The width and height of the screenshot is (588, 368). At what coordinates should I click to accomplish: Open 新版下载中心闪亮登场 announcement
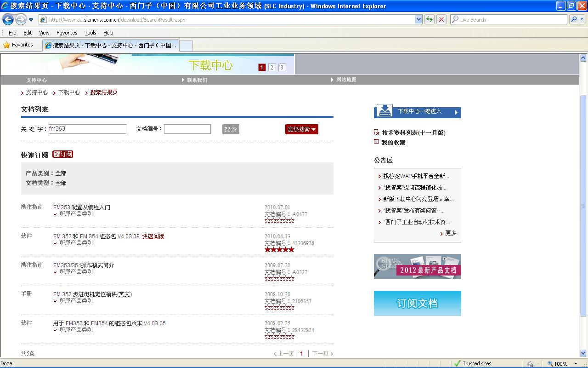(x=418, y=199)
